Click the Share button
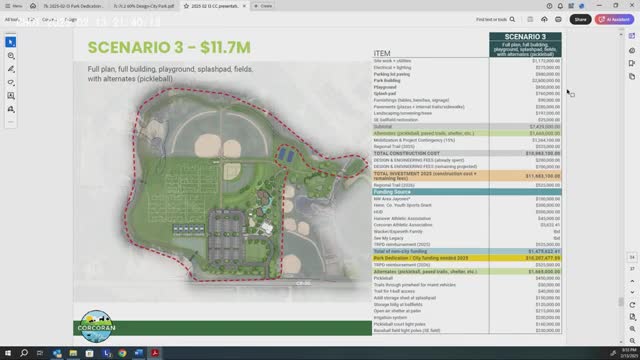This screenshot has width=640, height=360. [x=580, y=20]
